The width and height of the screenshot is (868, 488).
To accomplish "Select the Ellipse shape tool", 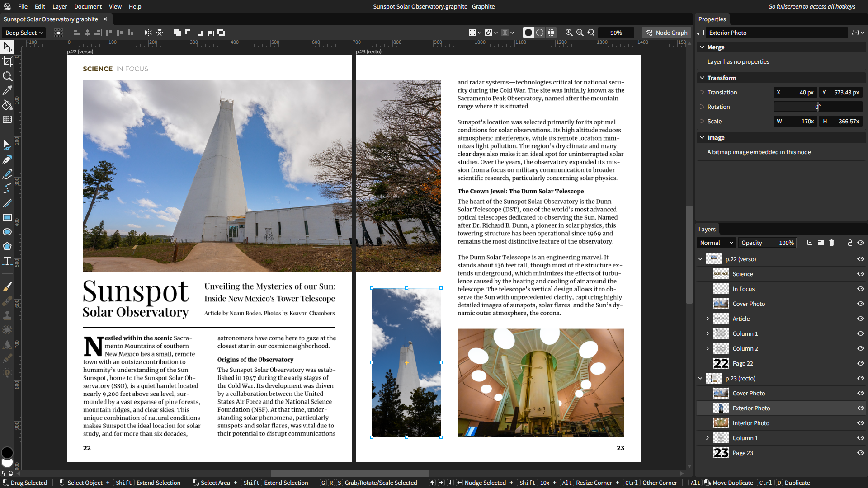I will pos(7,232).
